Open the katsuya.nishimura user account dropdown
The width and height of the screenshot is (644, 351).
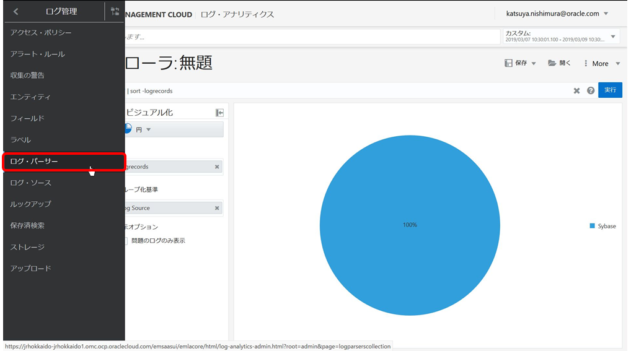click(x=557, y=14)
